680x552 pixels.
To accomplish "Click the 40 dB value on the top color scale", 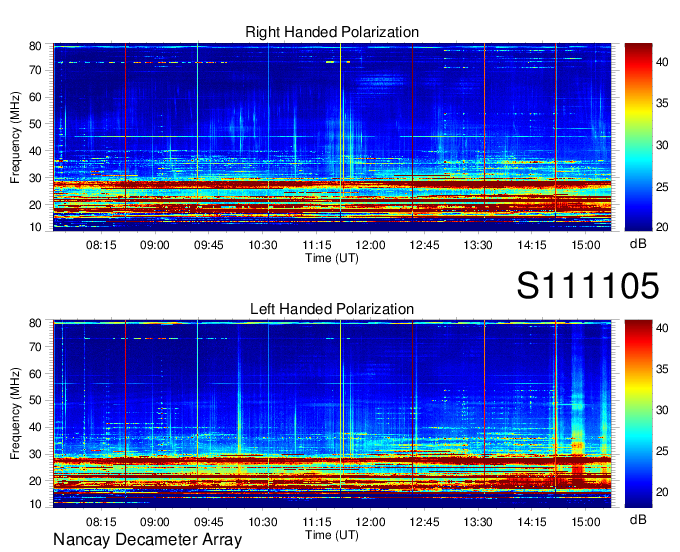I will 662,62.
